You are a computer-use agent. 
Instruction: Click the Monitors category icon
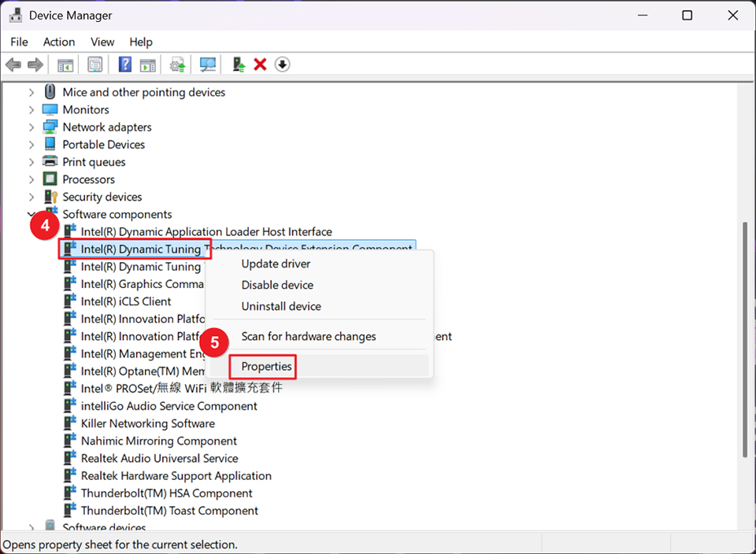tap(50, 109)
